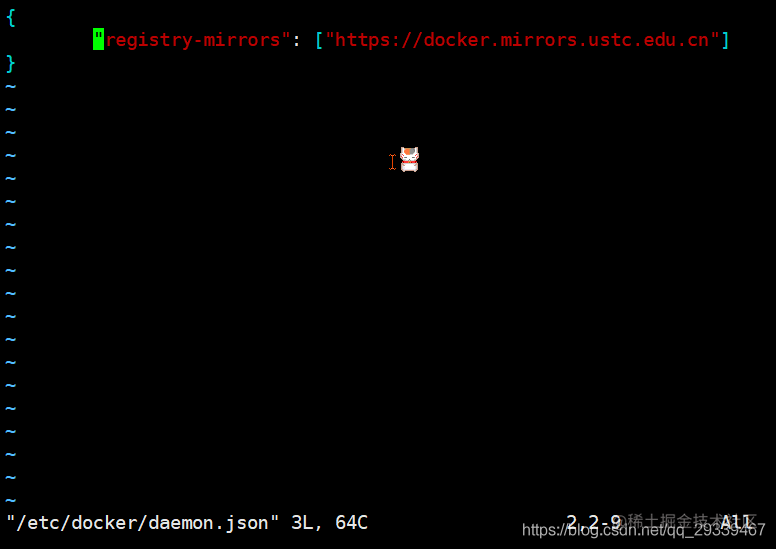Viewport: 776px width, 549px height.
Task: Click the first tilde empty-line marker
Action: (x=11, y=87)
